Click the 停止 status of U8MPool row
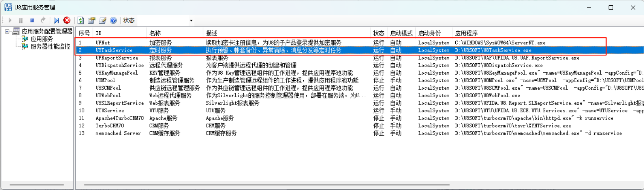Image resolution: width=644 pixels, height=190 pixels. coord(378,80)
